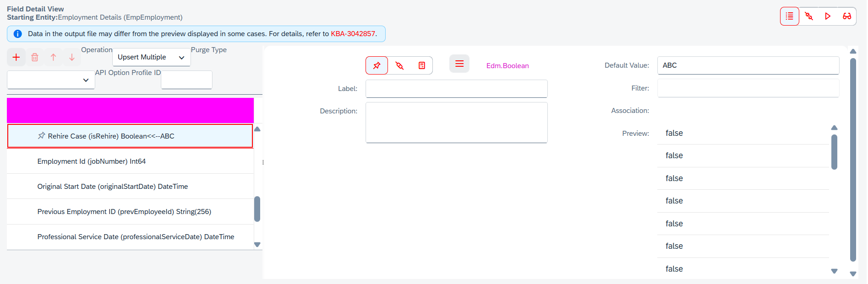Click detail panel scroll up arrow
Image resolution: width=868 pixels, height=284 pixels.
pyautogui.click(x=853, y=51)
